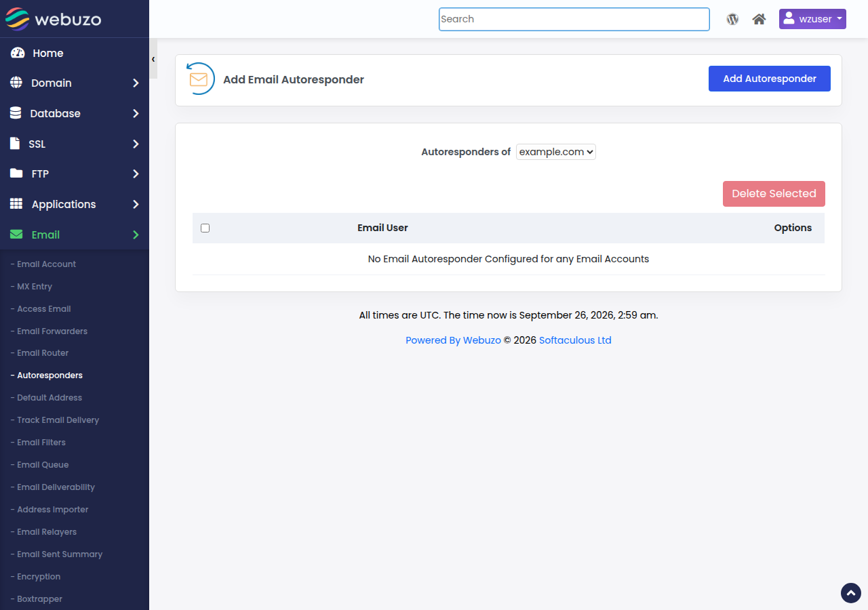
Task: Open the Email Account submenu item
Action: [43, 264]
